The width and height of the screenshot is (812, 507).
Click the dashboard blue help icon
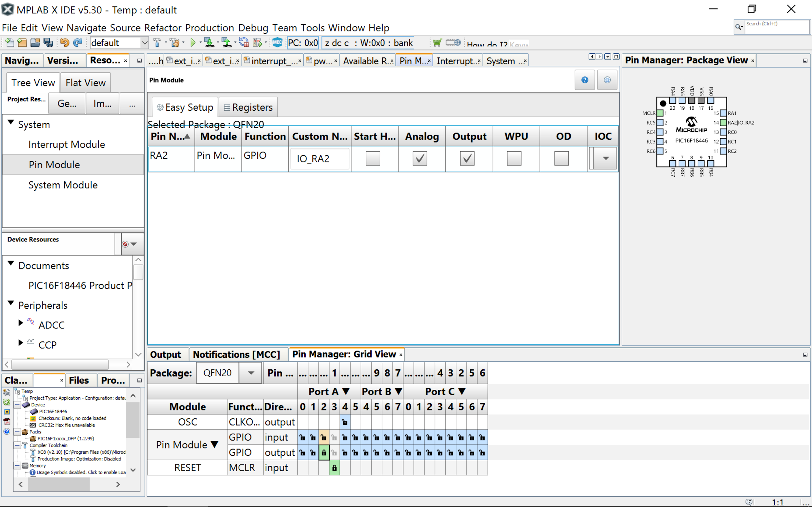coord(7,431)
